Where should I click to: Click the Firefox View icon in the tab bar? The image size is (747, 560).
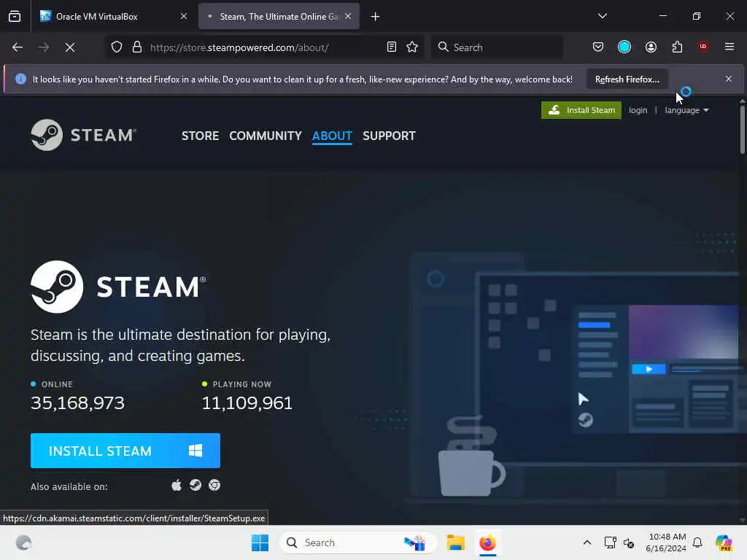click(x=15, y=17)
